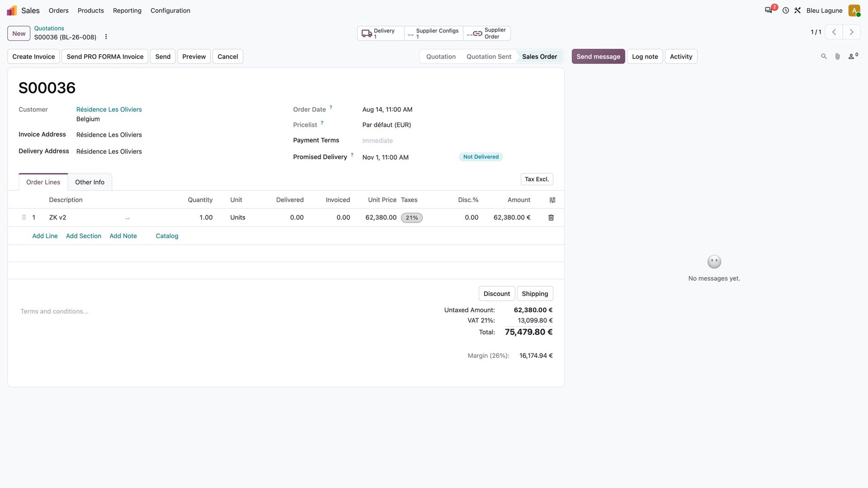868x488 pixels.
Task: Search chatter messages with magnifier icon
Action: [x=824, y=56]
